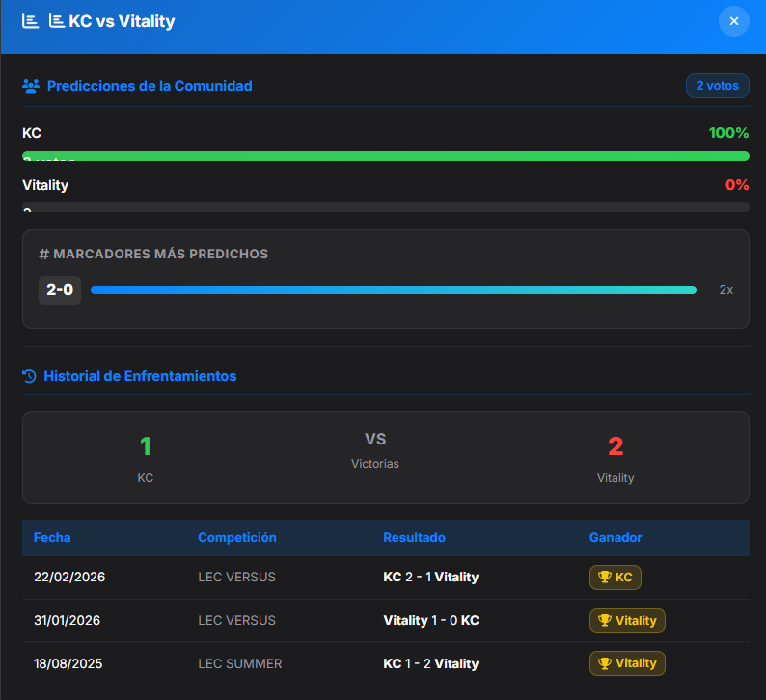Click the result 'Vitality 1 - 0 KC'
Image resolution: width=766 pixels, height=700 pixels.
[x=431, y=620]
